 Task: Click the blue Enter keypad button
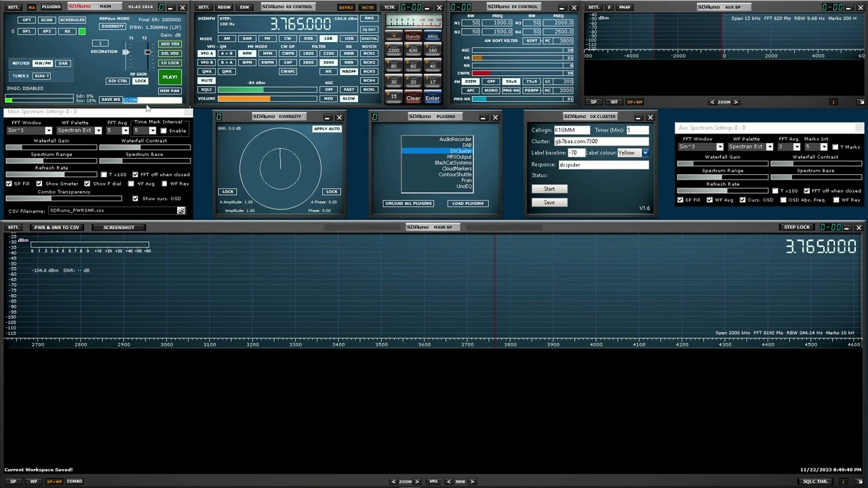pyautogui.click(x=432, y=98)
